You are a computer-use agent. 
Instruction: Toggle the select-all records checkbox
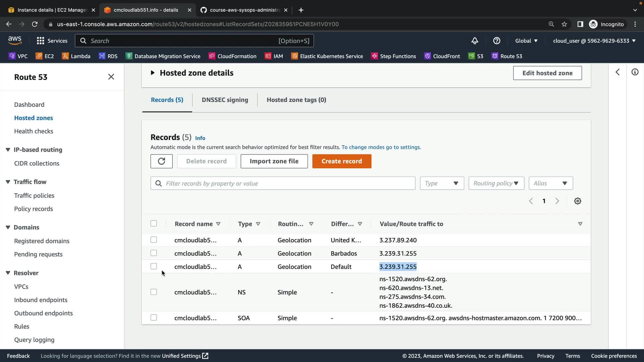pyautogui.click(x=154, y=224)
